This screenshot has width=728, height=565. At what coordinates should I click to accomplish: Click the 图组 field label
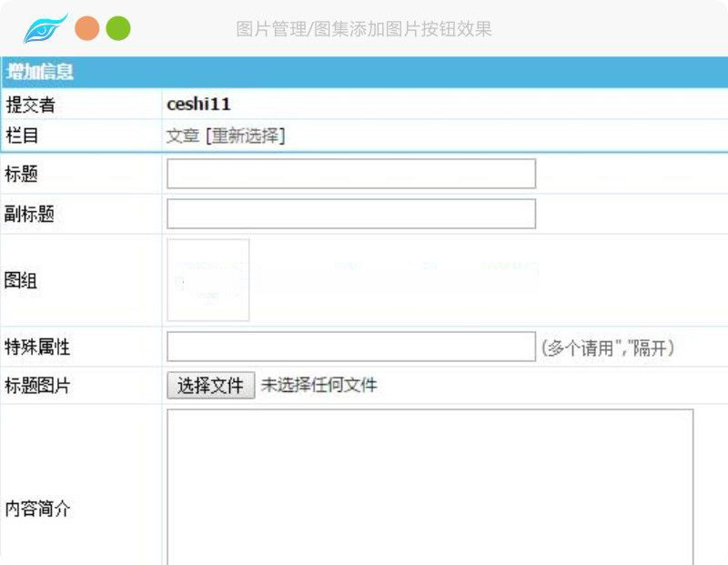(21, 280)
